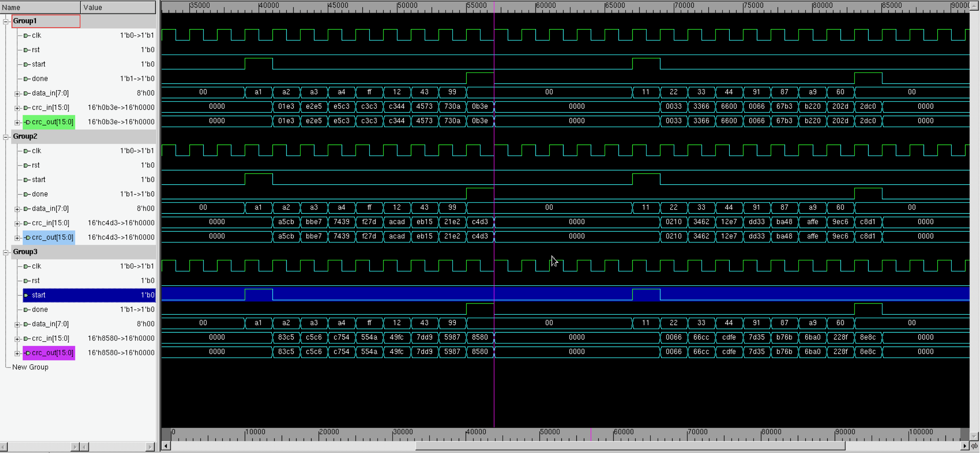Click the zoom icon at waveform bottom-right corner
The width and height of the screenshot is (980, 453).
[x=974, y=446]
